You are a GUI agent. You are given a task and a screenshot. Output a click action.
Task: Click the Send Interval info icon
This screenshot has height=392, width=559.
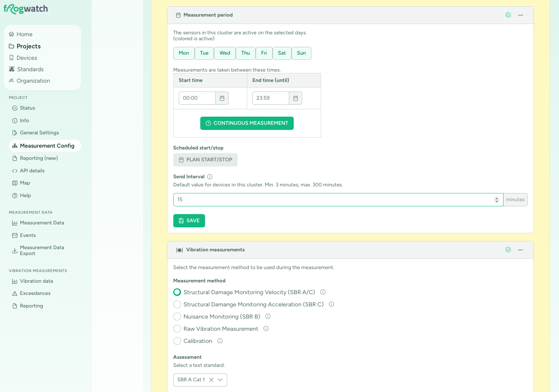210,177
